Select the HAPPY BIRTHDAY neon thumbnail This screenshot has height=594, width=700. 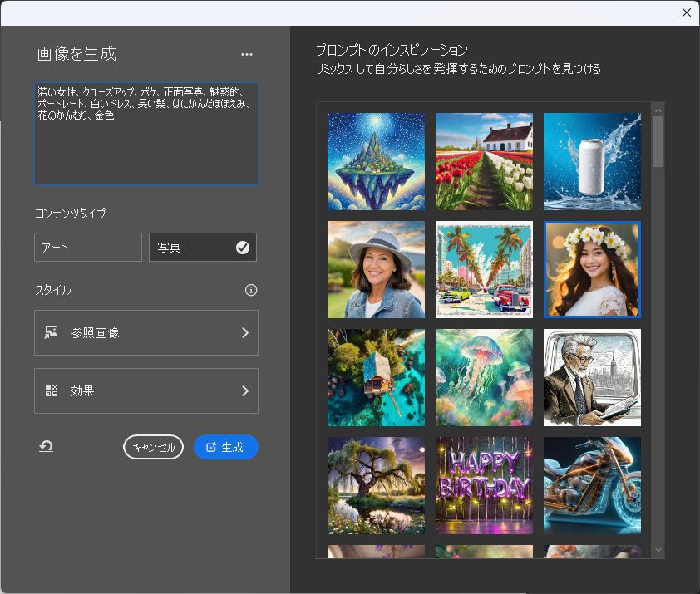pos(484,485)
